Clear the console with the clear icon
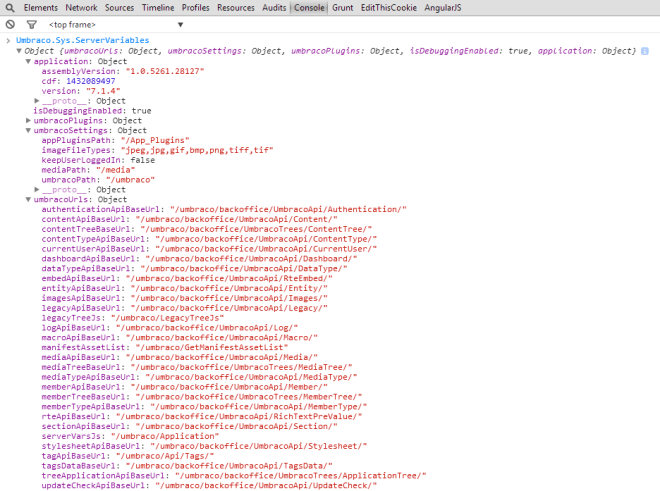This screenshot has width=660, height=491. (10, 24)
